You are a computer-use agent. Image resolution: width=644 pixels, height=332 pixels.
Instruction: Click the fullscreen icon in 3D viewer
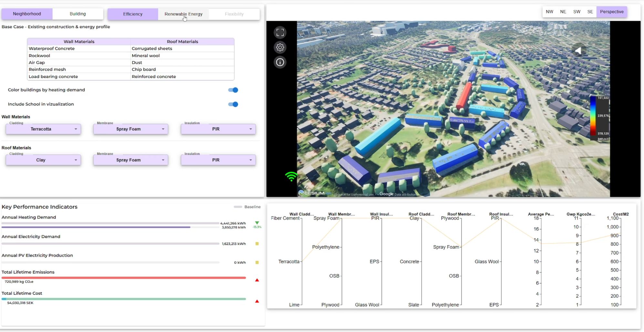(x=280, y=32)
